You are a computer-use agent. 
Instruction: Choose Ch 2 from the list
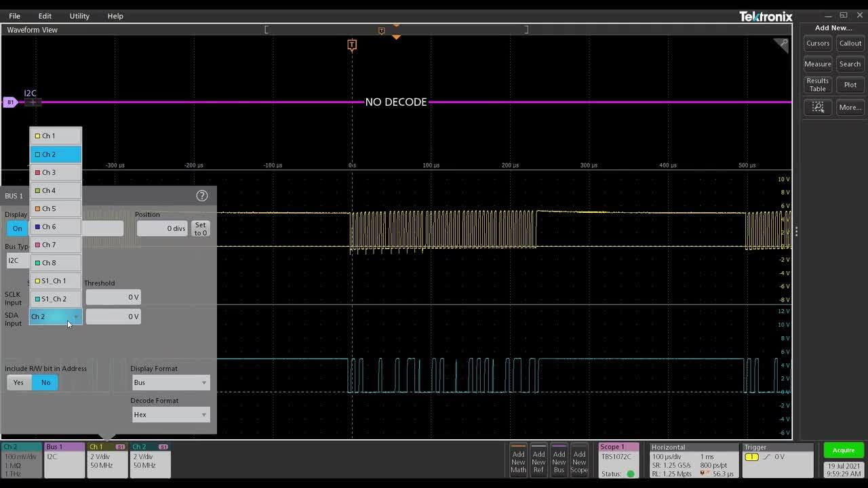pos(56,155)
